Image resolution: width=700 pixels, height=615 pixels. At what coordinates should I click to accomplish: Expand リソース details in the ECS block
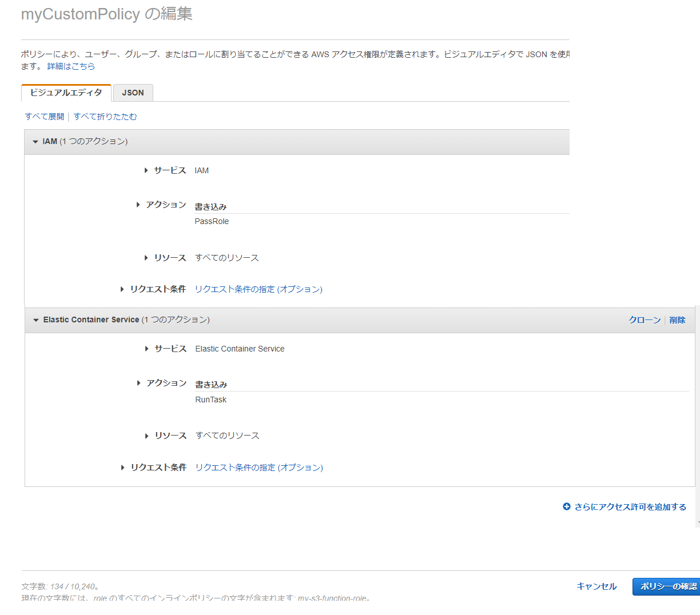point(146,435)
